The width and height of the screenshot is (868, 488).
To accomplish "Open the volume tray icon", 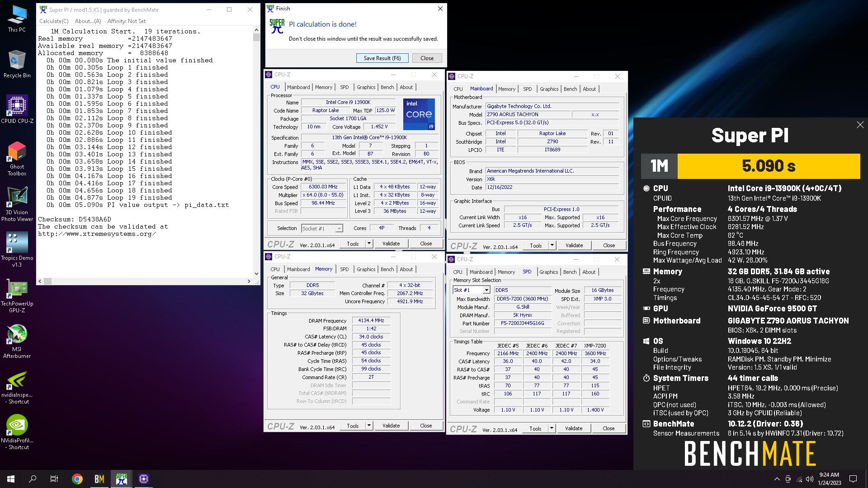I will click(810, 479).
